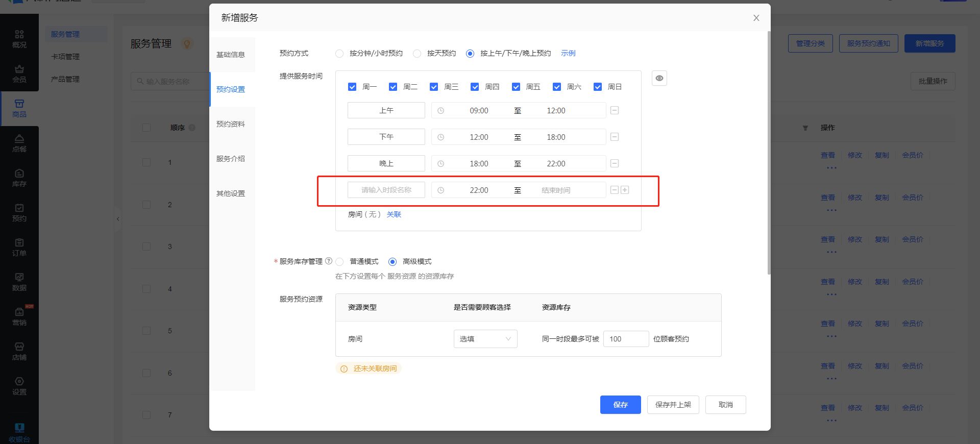Click the 请输入时段名称 input field
This screenshot has height=444, width=980.
coord(386,190)
